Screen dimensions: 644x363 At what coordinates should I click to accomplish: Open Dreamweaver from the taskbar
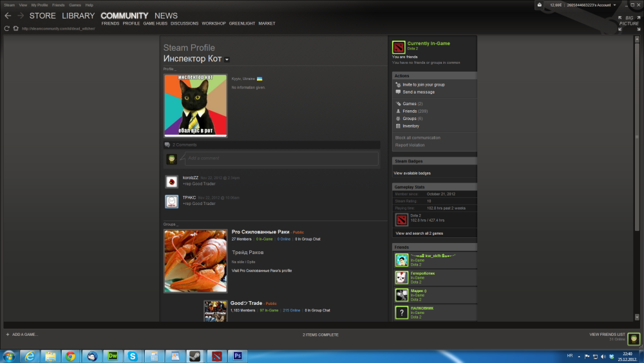click(113, 356)
